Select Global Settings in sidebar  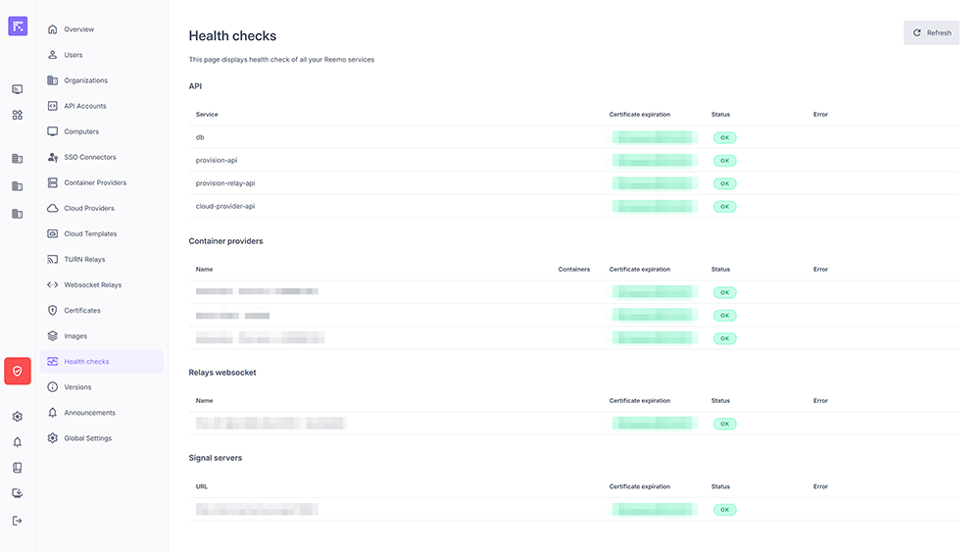point(87,438)
